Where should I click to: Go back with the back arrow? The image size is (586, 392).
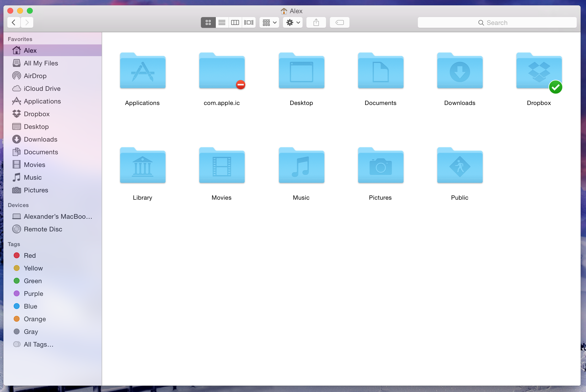[x=14, y=22]
